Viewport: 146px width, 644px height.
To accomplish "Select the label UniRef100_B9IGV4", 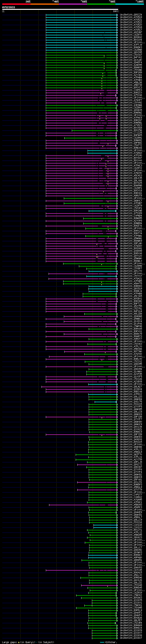I will pos(131,40).
